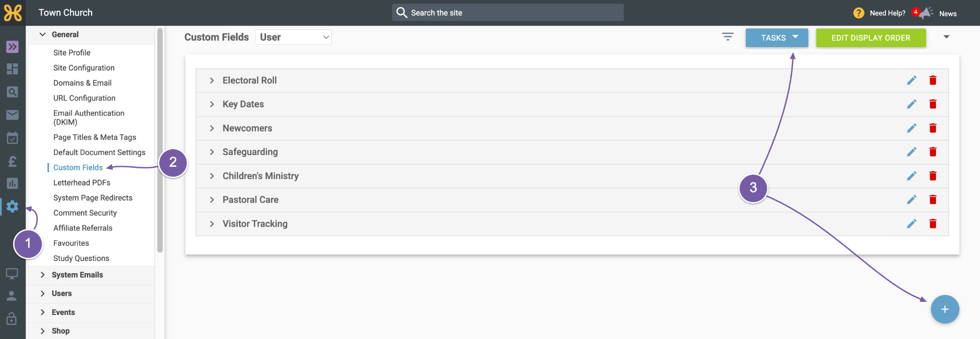980x339 pixels.
Task: Select Custom Fields in the sidebar
Action: (x=78, y=168)
